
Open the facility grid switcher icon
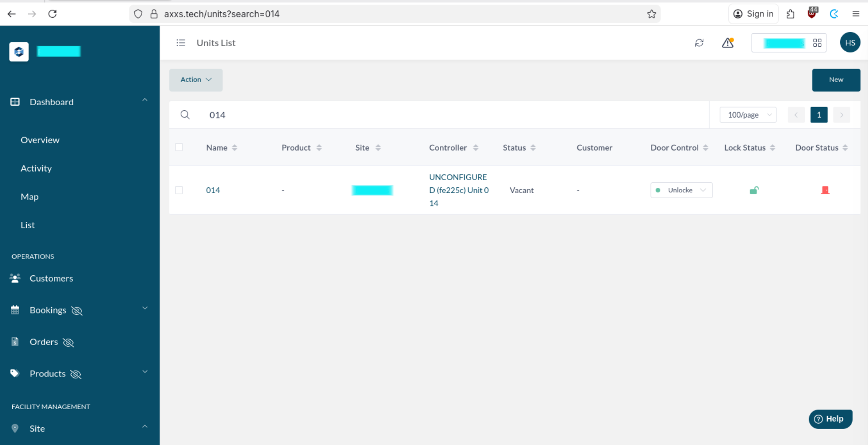point(817,43)
